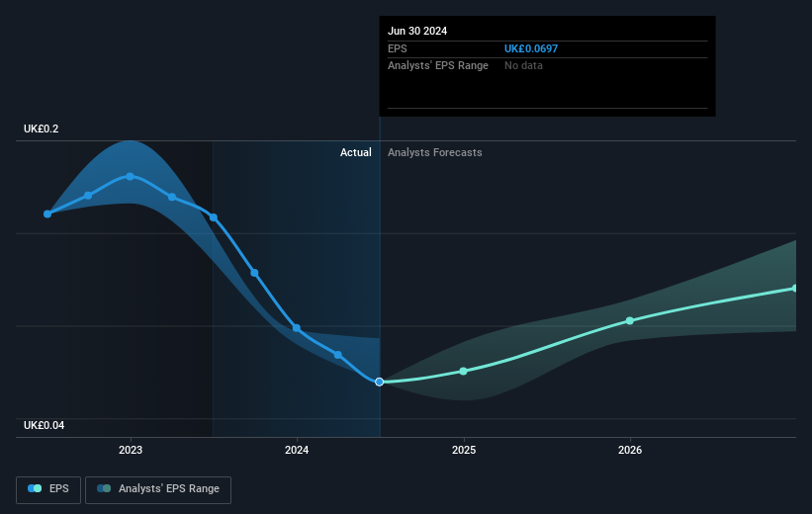The width and height of the screenshot is (812, 514).
Task: Click the No data text in tooltip
Action: pyautogui.click(x=523, y=66)
